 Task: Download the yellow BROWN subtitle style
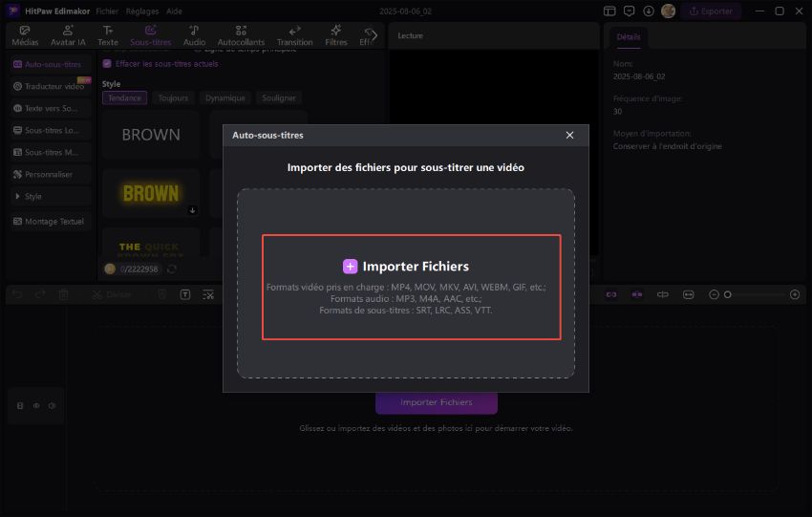pos(192,210)
